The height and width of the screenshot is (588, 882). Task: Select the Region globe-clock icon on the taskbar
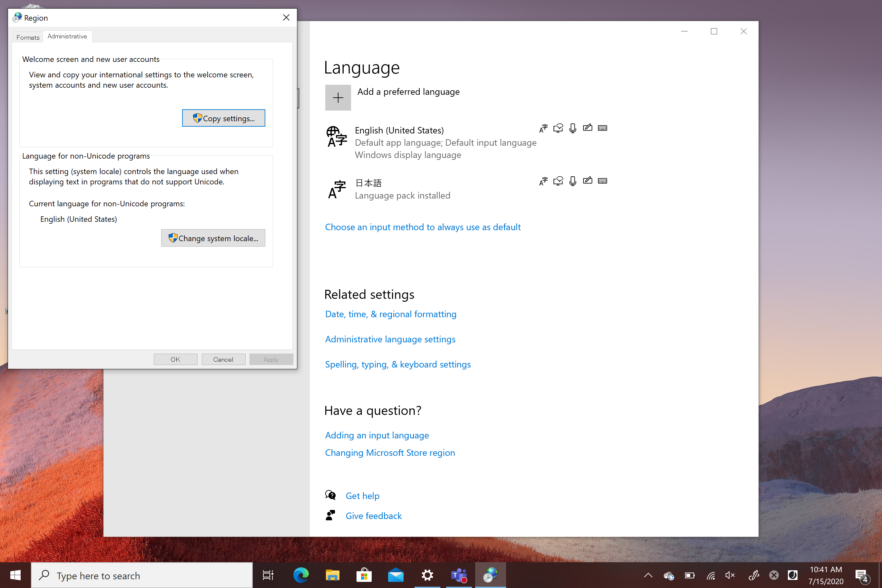[490, 575]
